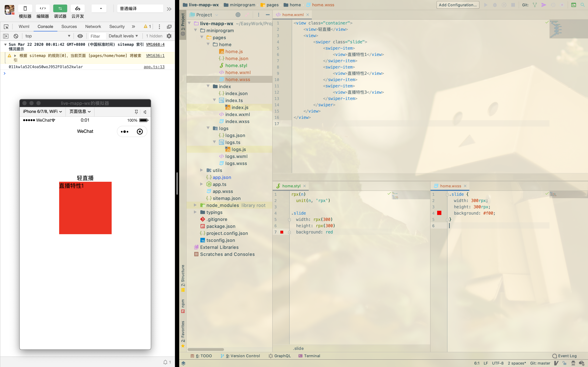Toggle the 模拟器 simulator panel button

(x=25, y=9)
